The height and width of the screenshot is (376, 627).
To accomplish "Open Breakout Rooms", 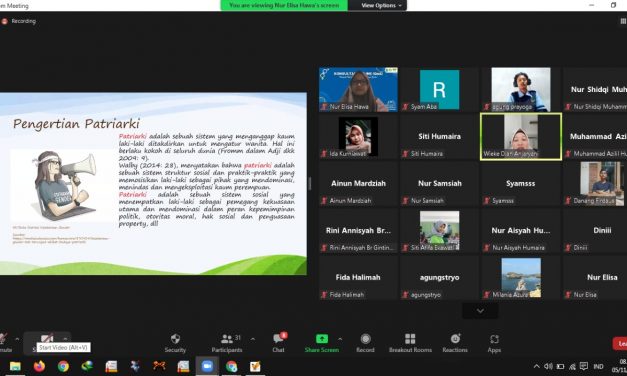I will point(410,343).
